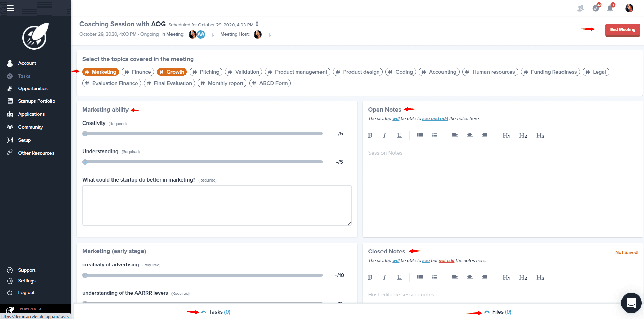
Task: Apply H2 heading in Open Notes editor
Action: coord(523,135)
